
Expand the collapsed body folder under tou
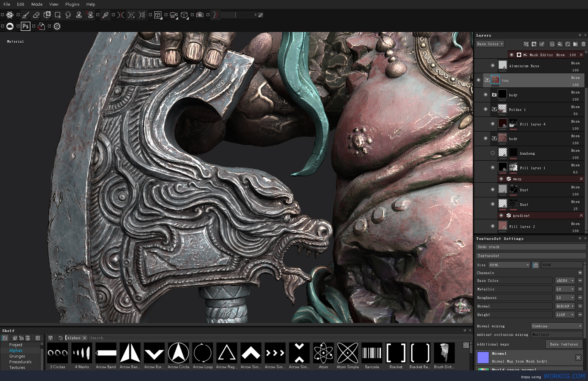pos(494,95)
